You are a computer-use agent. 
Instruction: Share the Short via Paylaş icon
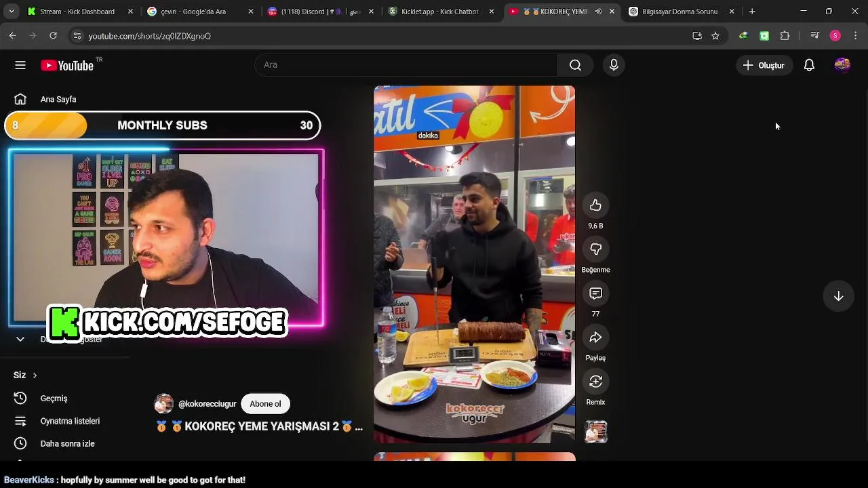(595, 338)
